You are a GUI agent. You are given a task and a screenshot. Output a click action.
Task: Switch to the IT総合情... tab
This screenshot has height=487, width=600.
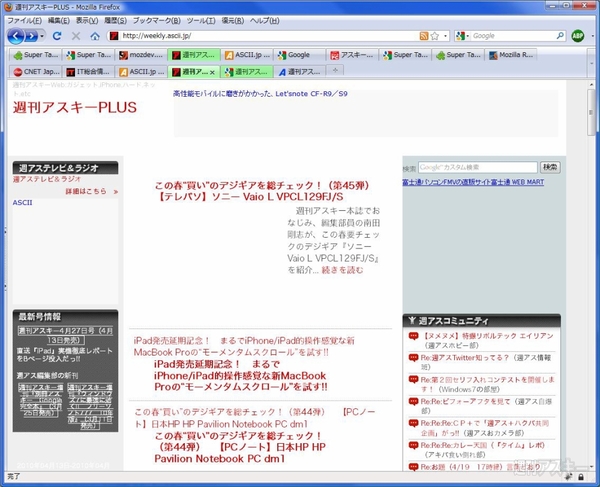pyautogui.click(x=88, y=72)
